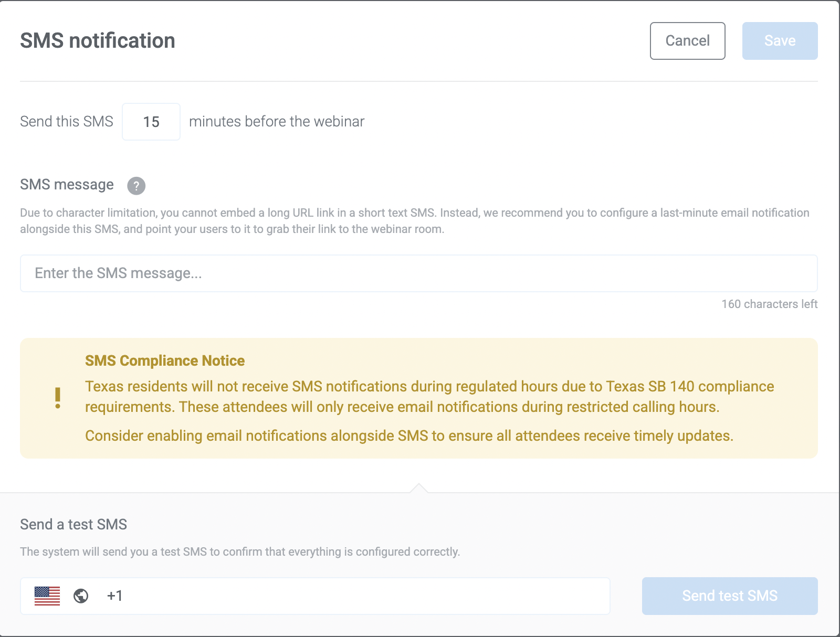Click the globe icon next to the flag
This screenshot has height=637, width=840.
80,596
